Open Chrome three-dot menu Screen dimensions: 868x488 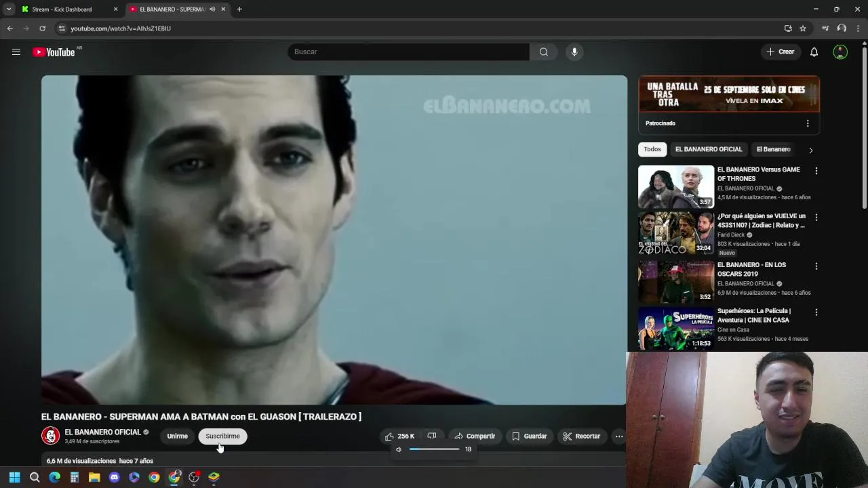click(x=859, y=28)
